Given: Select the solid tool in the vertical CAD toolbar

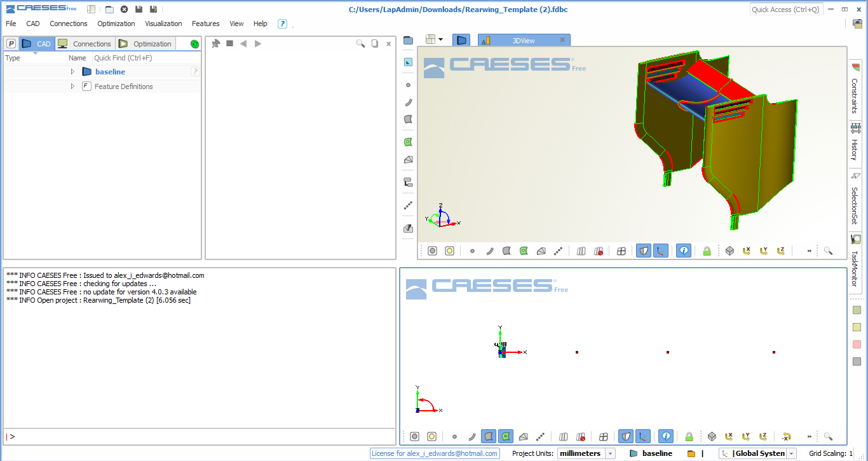Looking at the screenshot, I should pyautogui.click(x=408, y=160).
